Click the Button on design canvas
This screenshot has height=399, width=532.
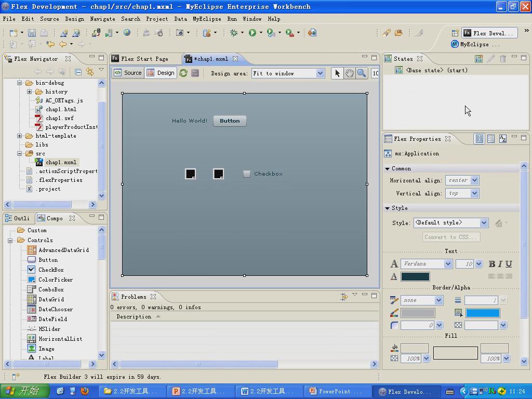tap(230, 121)
